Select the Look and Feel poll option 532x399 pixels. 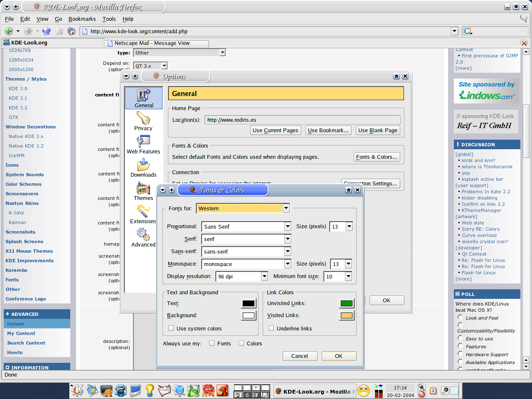[x=460, y=317]
